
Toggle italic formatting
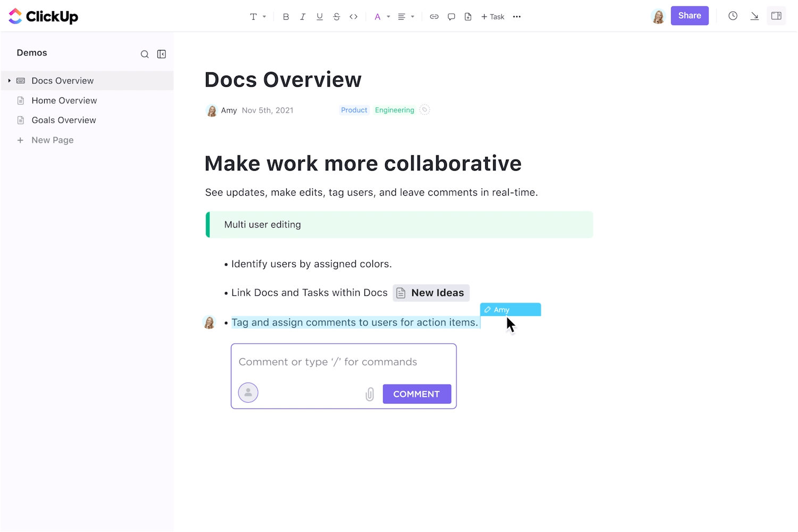point(302,16)
